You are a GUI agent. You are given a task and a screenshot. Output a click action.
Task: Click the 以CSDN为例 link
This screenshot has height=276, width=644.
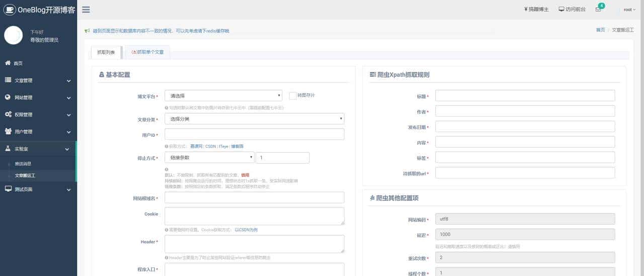click(x=247, y=230)
